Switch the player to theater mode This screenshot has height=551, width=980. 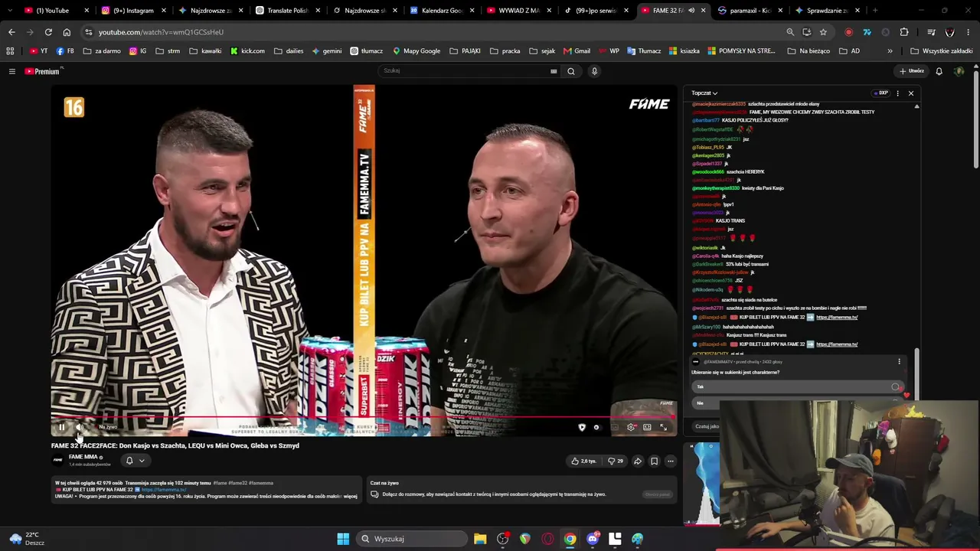pyautogui.click(x=647, y=427)
